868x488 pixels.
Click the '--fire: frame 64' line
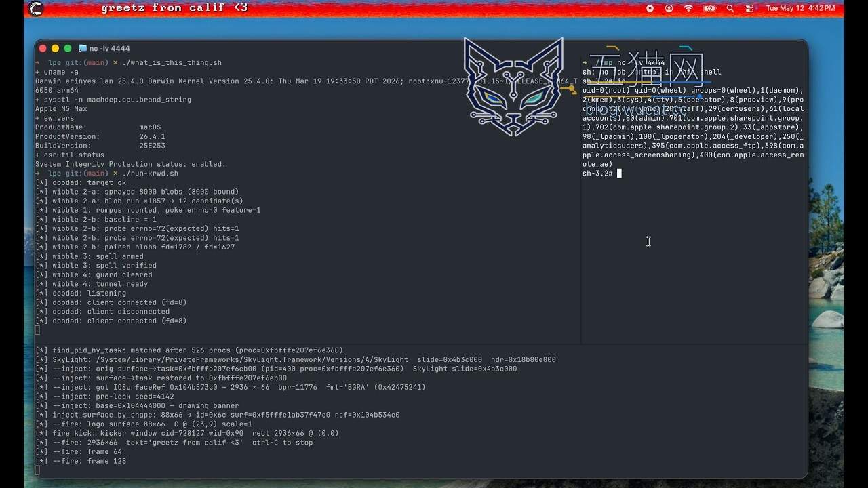79,452
